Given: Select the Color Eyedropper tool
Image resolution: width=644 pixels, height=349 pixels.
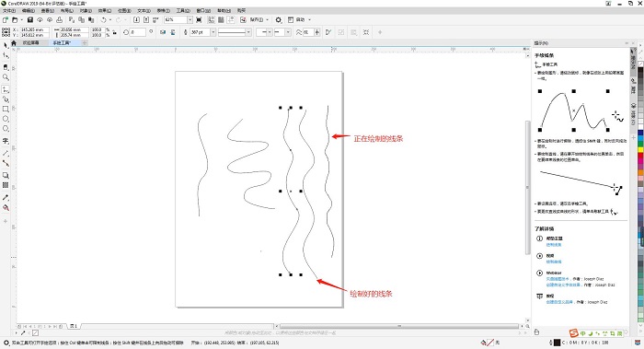Looking at the screenshot, I should [x=6, y=198].
